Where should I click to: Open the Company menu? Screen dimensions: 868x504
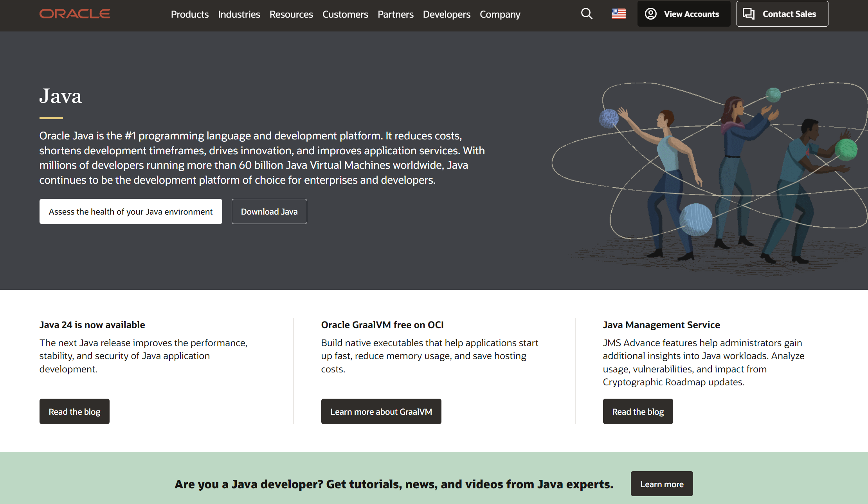pyautogui.click(x=500, y=14)
